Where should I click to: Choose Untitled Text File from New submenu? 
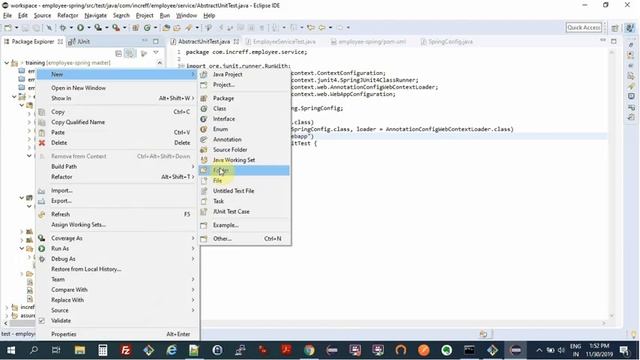pos(244,191)
